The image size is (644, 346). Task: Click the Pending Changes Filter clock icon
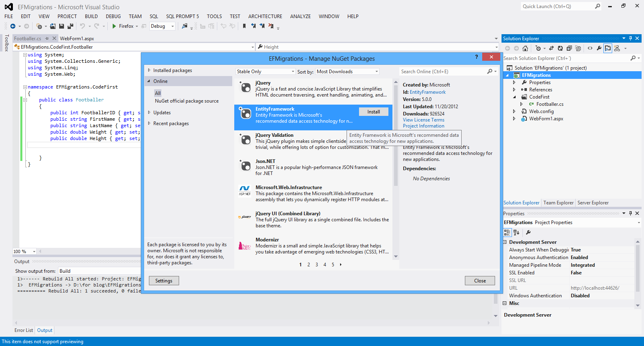tap(538, 48)
